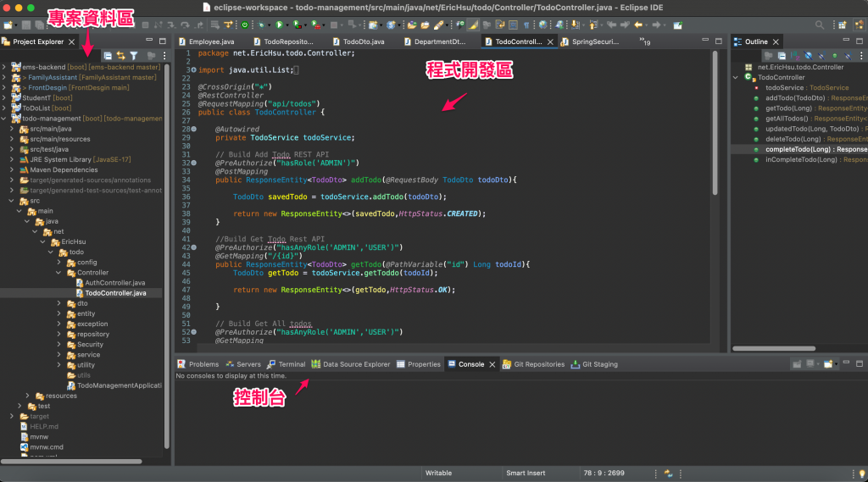Switch to the Employee.java editor tab
This screenshot has height=482, width=868.
pyautogui.click(x=211, y=41)
